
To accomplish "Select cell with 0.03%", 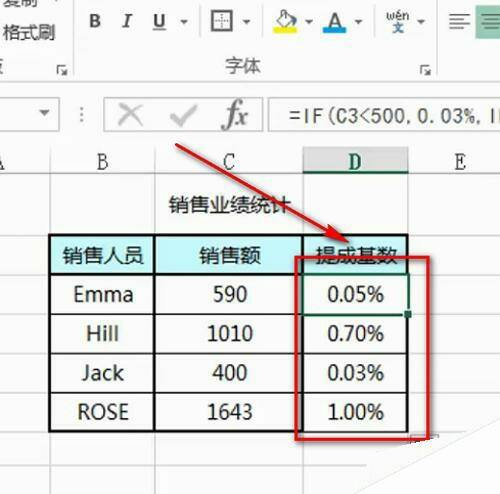I will click(355, 373).
